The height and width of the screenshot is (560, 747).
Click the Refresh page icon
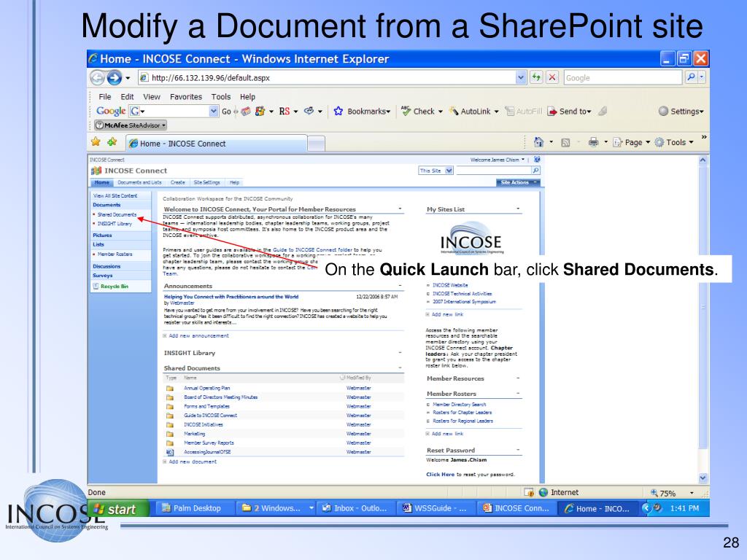(536, 77)
